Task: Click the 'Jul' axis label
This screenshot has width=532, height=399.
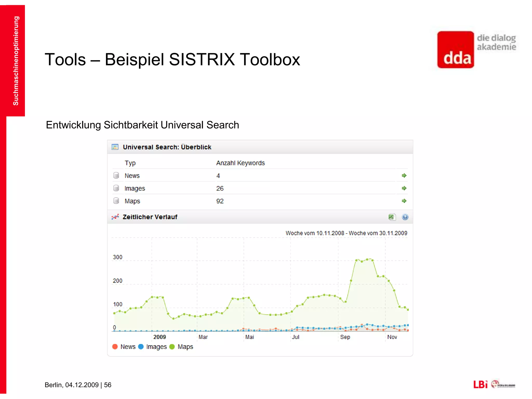Action: pos(296,337)
